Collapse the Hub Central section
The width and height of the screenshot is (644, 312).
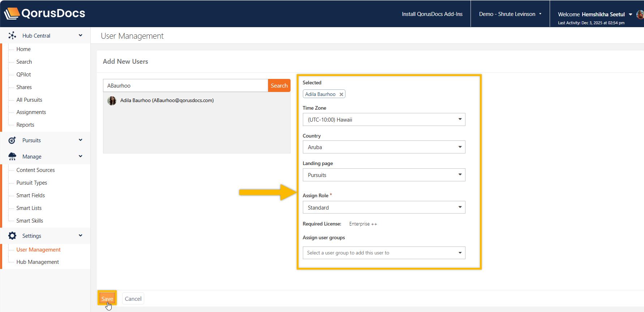click(x=81, y=35)
